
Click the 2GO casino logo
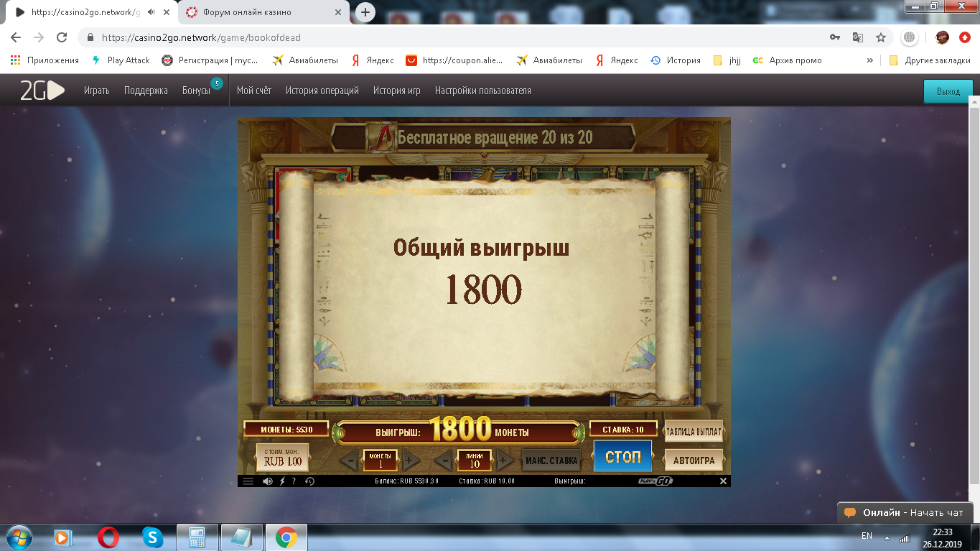point(42,91)
